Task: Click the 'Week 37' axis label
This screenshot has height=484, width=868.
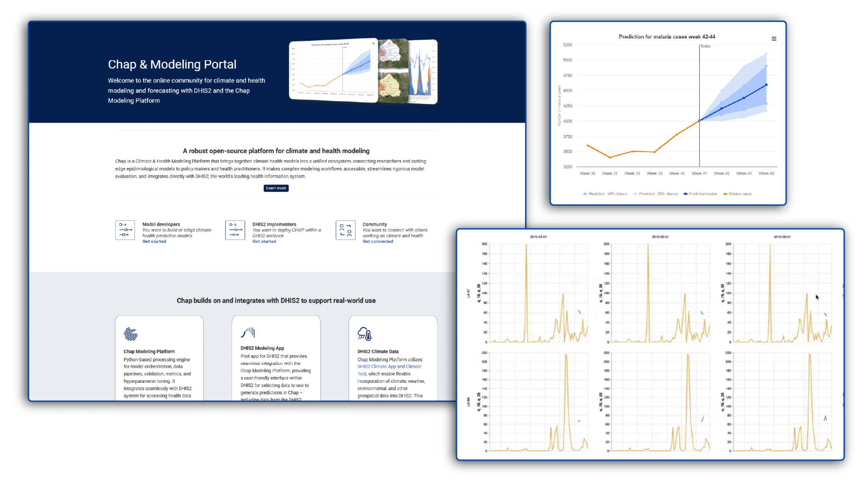Action: [610, 173]
